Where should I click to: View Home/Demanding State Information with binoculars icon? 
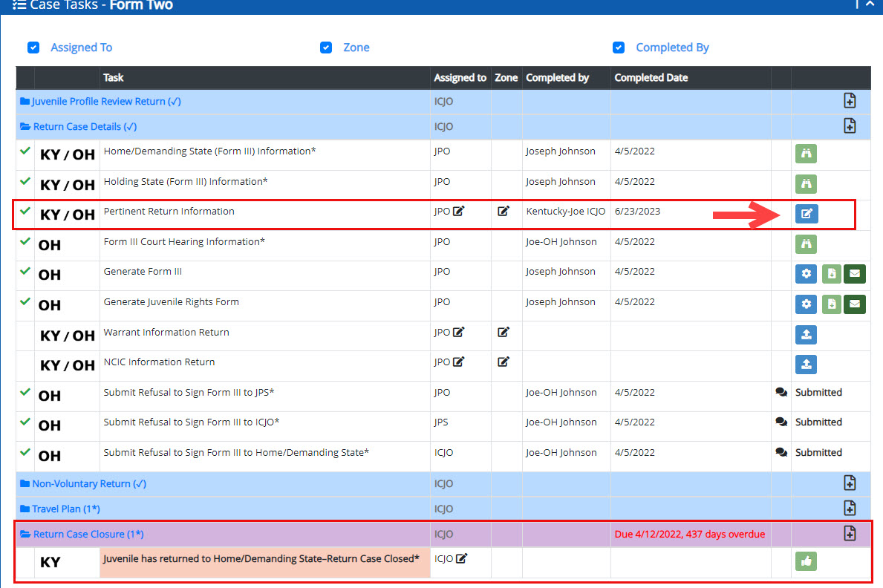(806, 153)
